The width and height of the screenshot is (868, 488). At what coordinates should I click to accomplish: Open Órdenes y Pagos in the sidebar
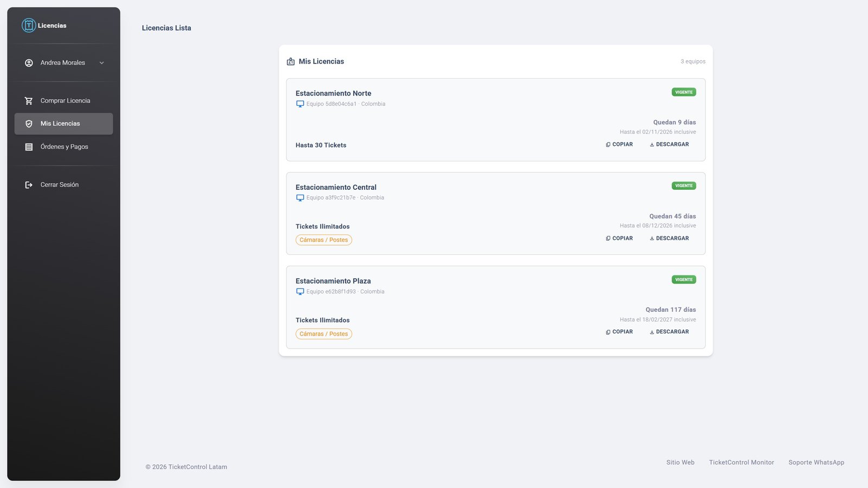coord(63,147)
